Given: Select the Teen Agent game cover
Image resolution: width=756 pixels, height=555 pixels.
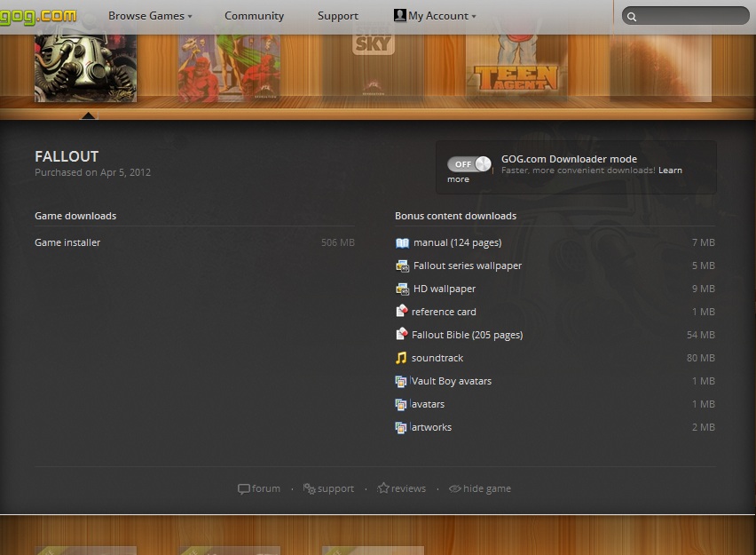Looking at the screenshot, I should click(x=516, y=68).
